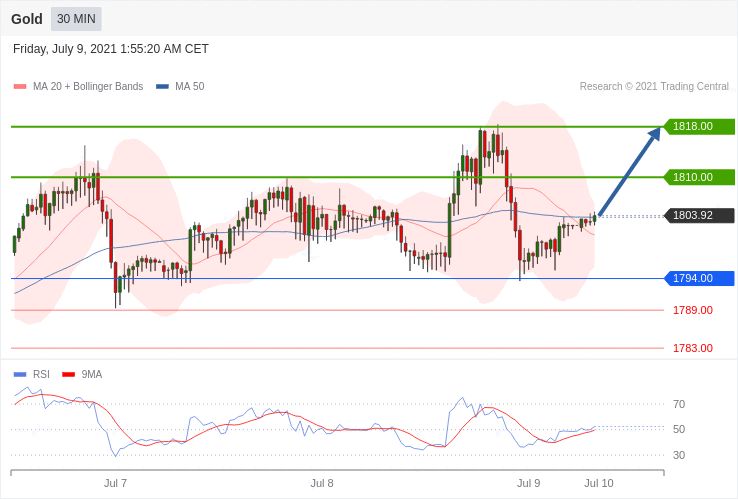Click the 1818.00 resistance price tag
This screenshot has height=500, width=738.
click(x=699, y=127)
